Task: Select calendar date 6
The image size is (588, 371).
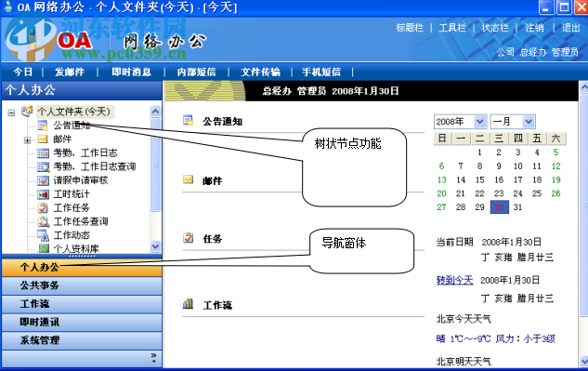Action: click(x=442, y=166)
